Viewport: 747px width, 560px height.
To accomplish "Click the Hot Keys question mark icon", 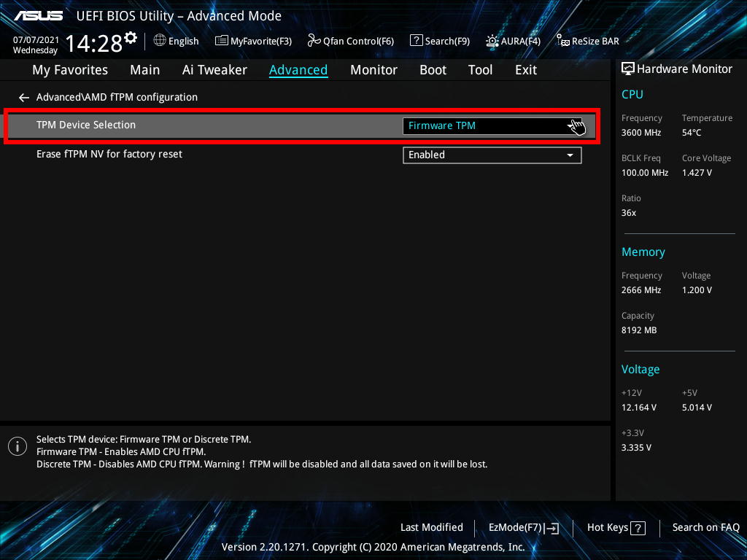I will tap(638, 528).
